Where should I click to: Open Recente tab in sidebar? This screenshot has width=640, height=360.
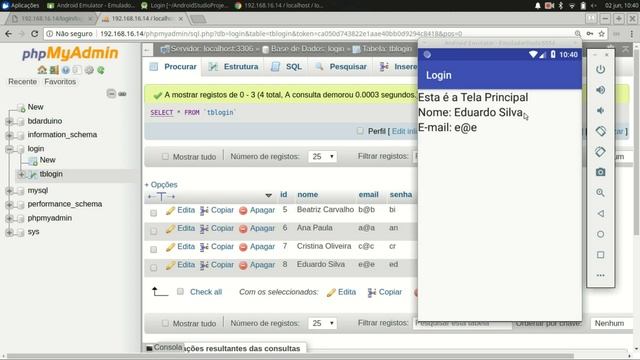(x=22, y=82)
